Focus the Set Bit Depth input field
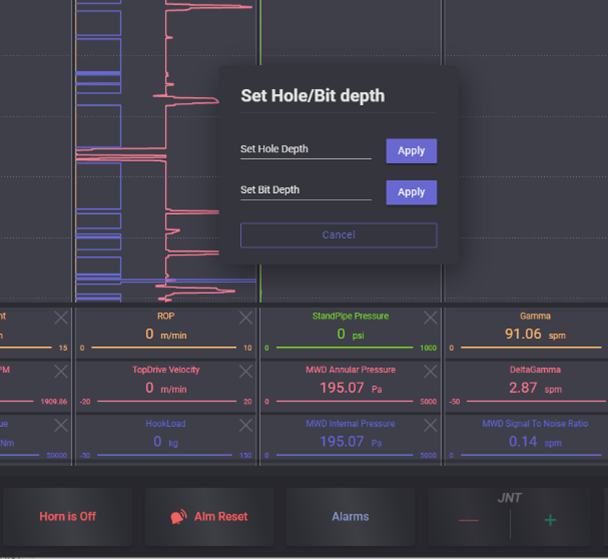 point(305,191)
